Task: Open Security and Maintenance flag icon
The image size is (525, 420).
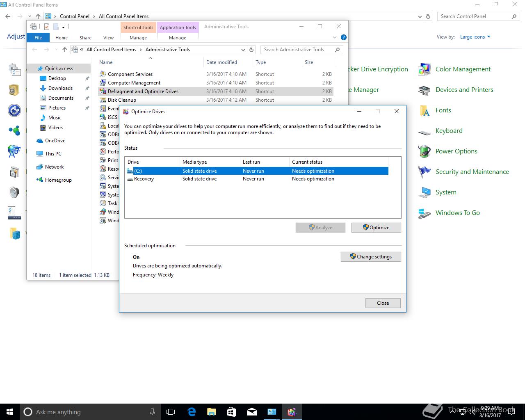Action: point(425,172)
